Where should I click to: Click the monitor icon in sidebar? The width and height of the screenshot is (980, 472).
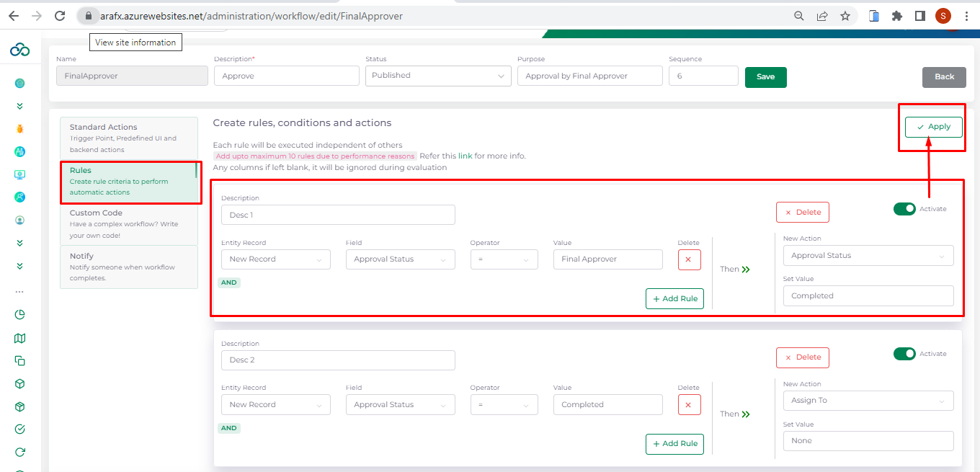[19, 174]
